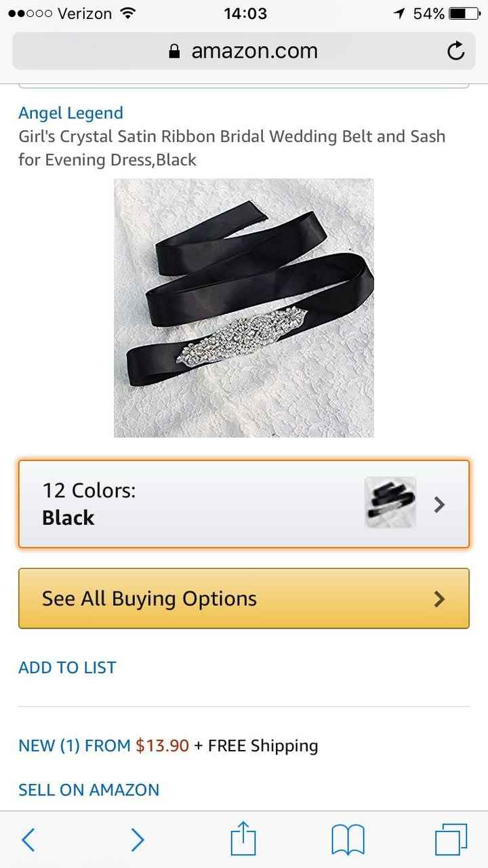This screenshot has height=868, width=488.
Task: Navigate forward in browser history
Action: click(x=137, y=840)
